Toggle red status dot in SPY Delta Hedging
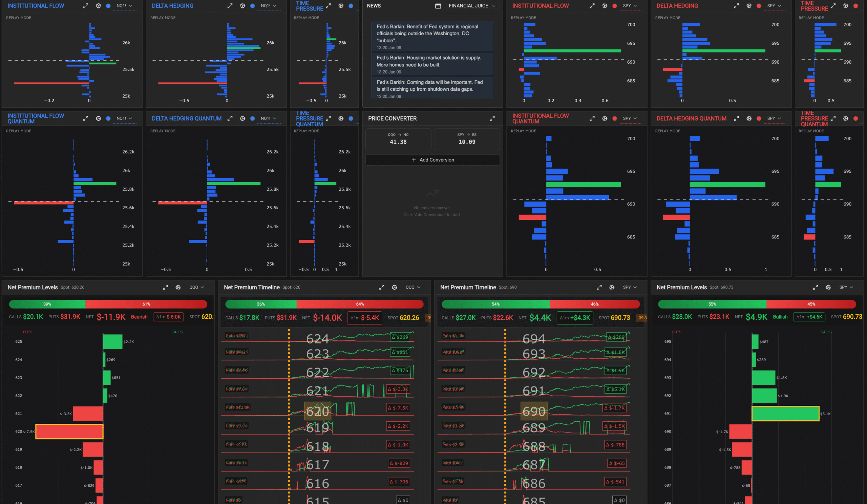The height and width of the screenshot is (504, 867). point(759,6)
